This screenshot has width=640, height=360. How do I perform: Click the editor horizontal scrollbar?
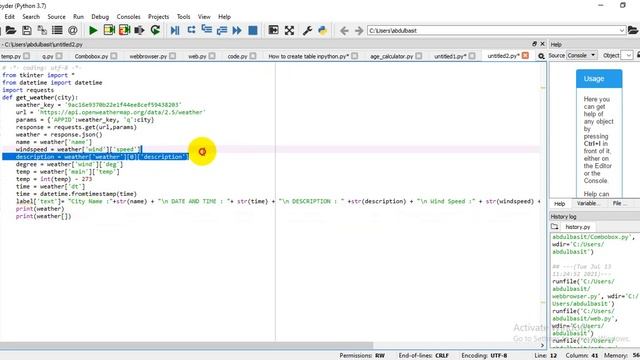[x=186, y=345]
